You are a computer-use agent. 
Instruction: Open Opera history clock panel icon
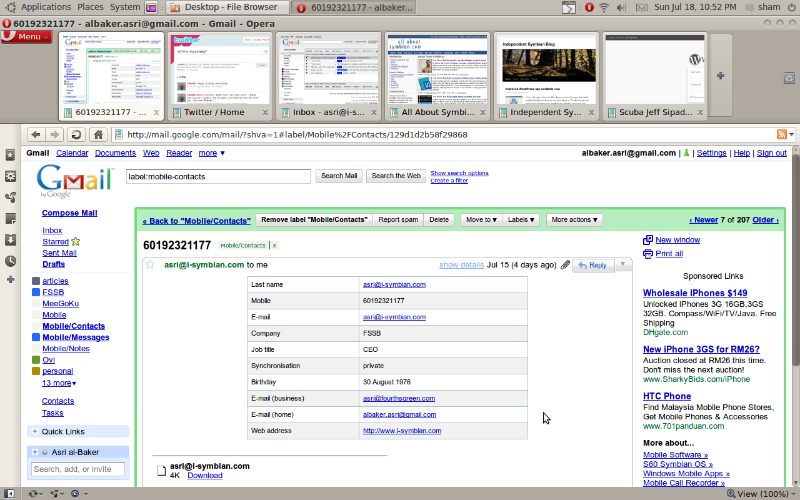(10, 261)
